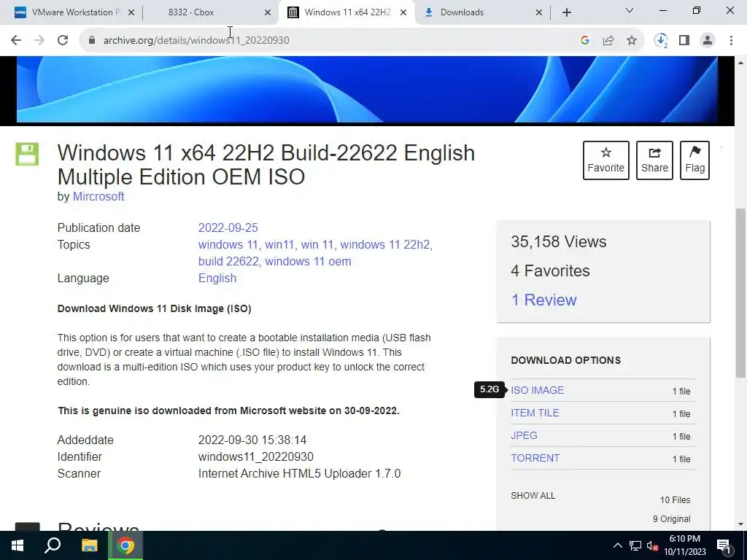Click the scrollbar down arrow
Image resolution: width=747 pixels, height=560 pixels.
(x=741, y=525)
